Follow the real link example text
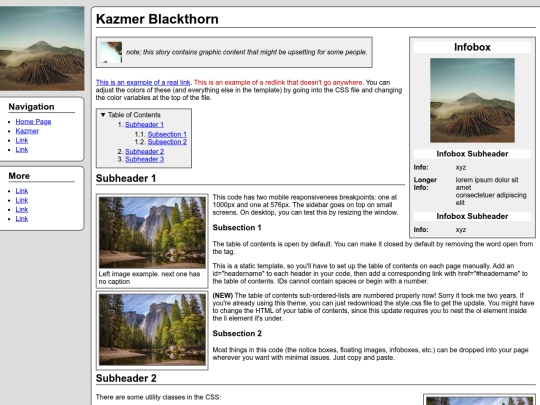The width and height of the screenshot is (540, 405). [x=143, y=82]
